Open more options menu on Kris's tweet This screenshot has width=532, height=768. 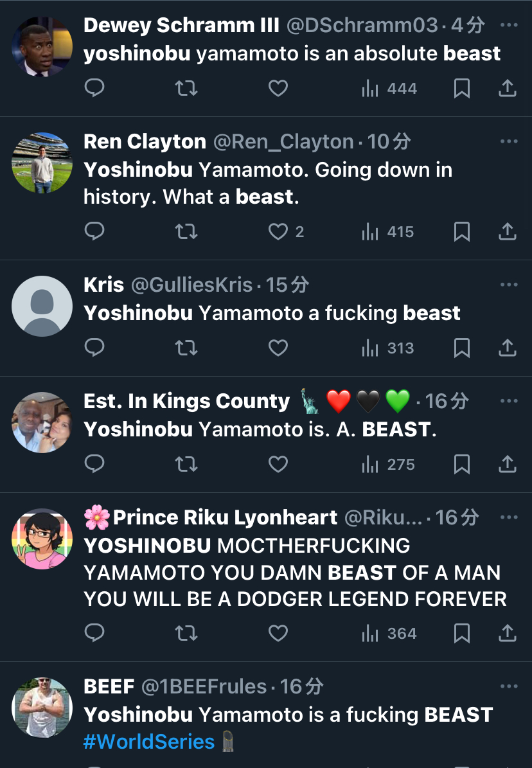point(508,285)
